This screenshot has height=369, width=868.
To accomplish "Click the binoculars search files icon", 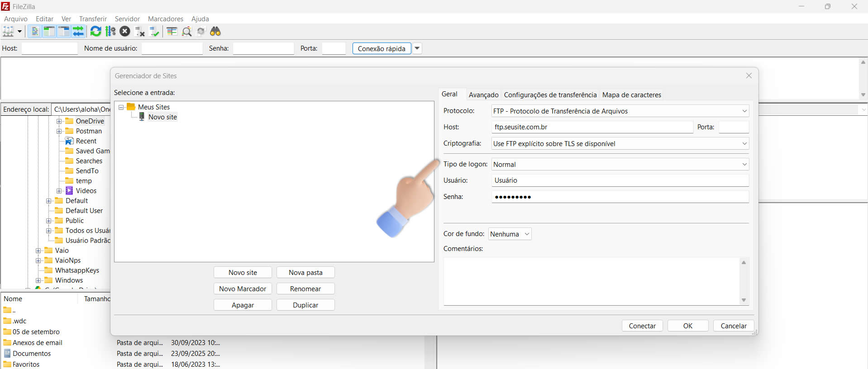I will [215, 31].
